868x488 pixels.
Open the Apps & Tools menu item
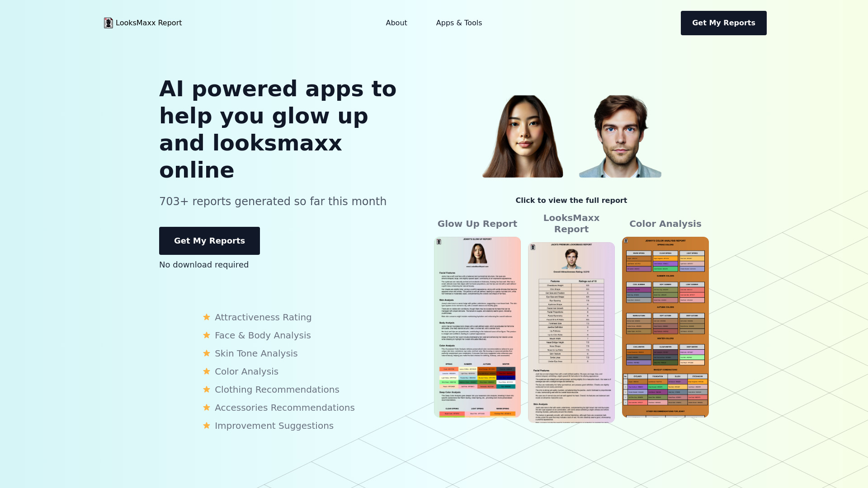(x=459, y=23)
